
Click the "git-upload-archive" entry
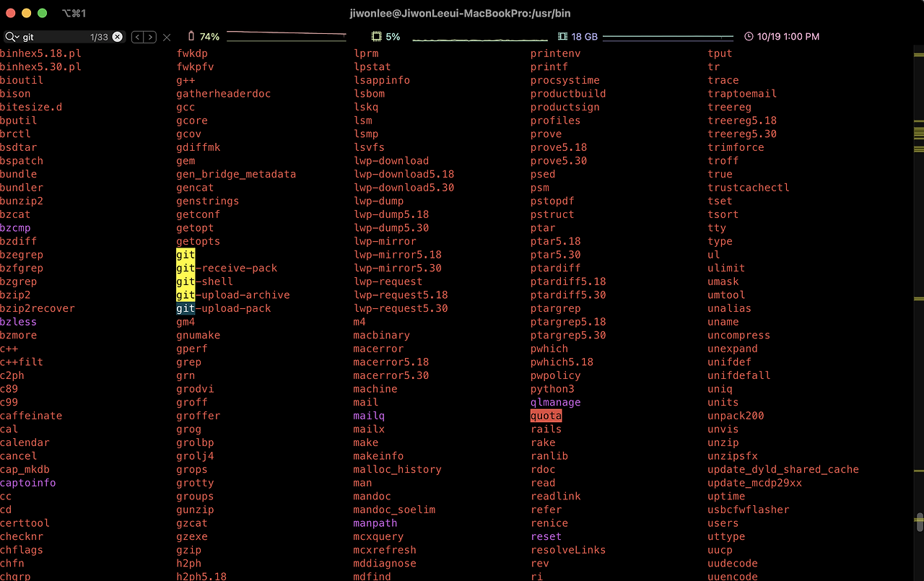pyautogui.click(x=233, y=295)
